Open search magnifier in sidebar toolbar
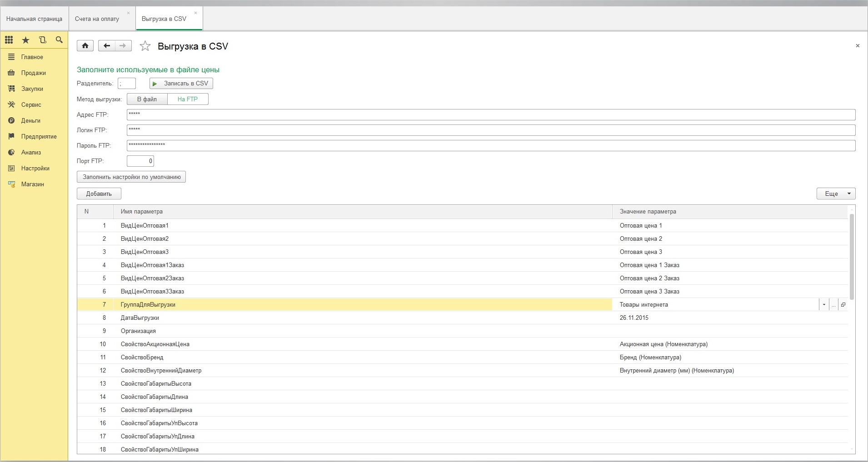This screenshot has width=868, height=462. [x=59, y=40]
